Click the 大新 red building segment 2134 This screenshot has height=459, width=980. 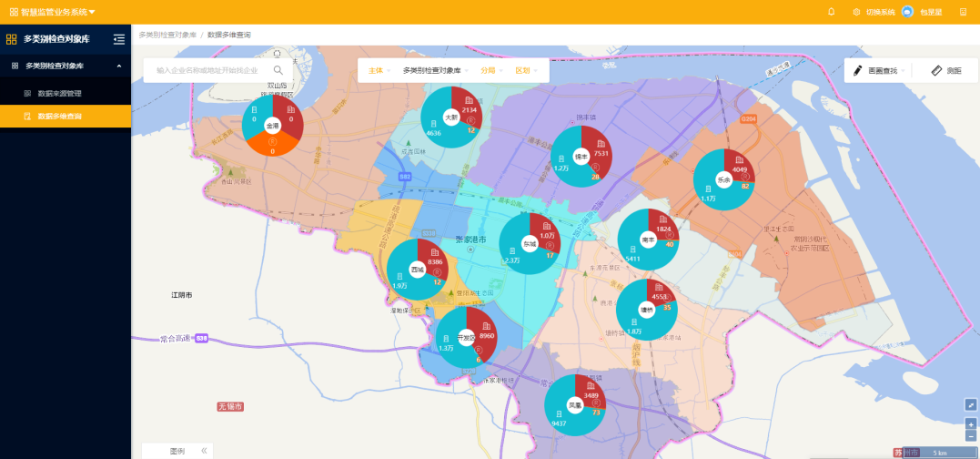pyautogui.click(x=469, y=105)
